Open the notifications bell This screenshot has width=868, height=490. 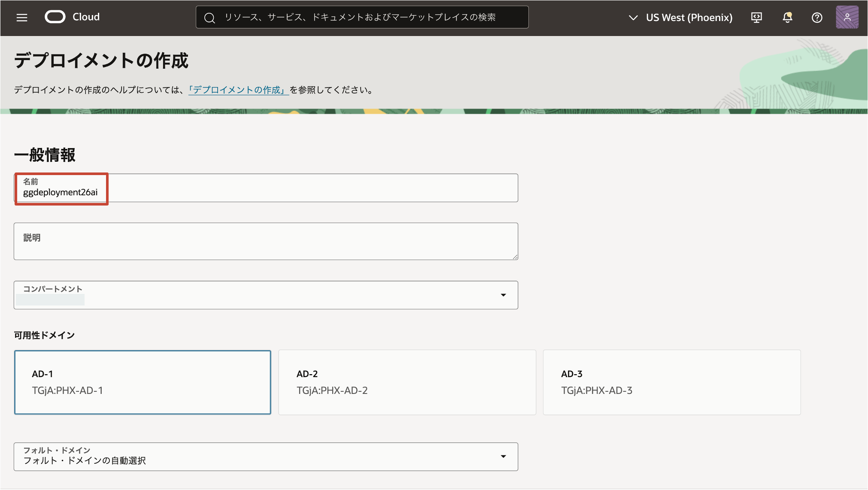pyautogui.click(x=787, y=18)
